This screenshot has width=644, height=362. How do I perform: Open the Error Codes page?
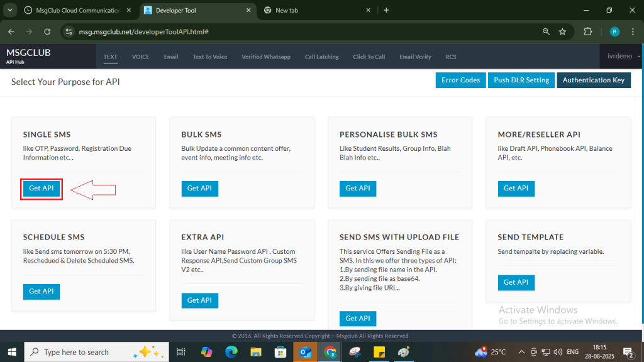[x=460, y=80]
